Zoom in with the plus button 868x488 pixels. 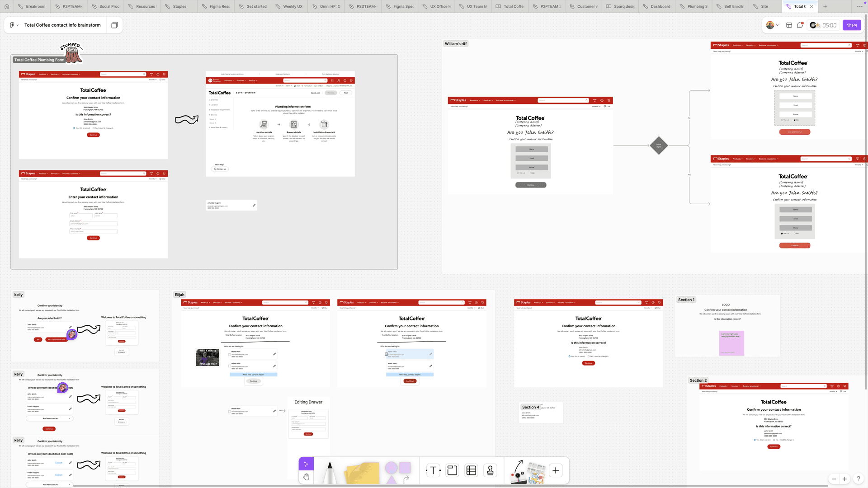(844, 479)
